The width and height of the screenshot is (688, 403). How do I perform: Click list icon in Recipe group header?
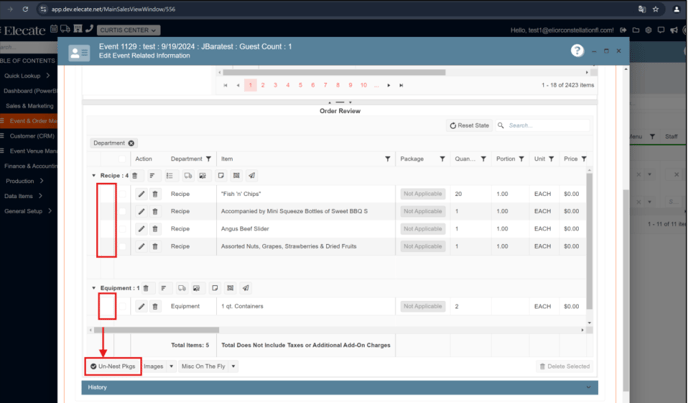[x=169, y=176]
